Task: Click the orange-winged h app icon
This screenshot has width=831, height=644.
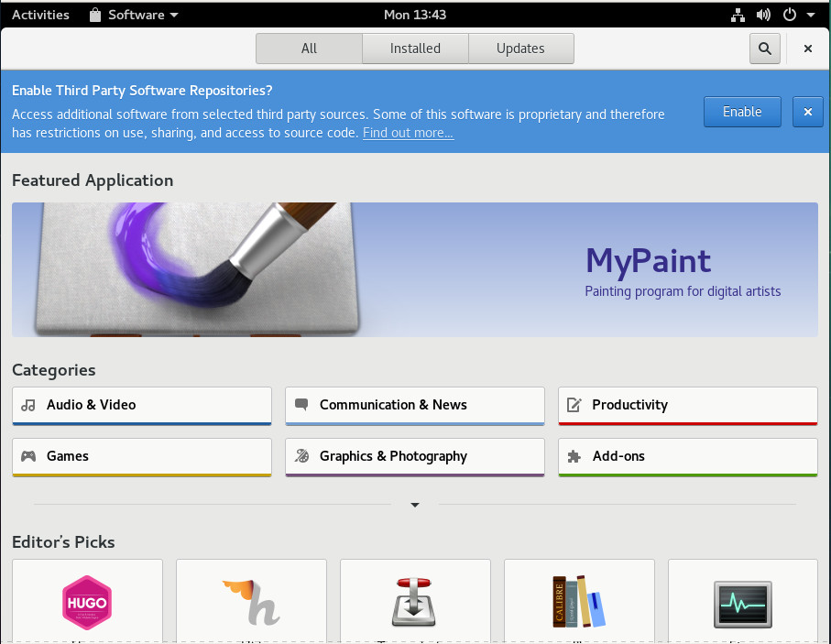Action: pyautogui.click(x=250, y=601)
